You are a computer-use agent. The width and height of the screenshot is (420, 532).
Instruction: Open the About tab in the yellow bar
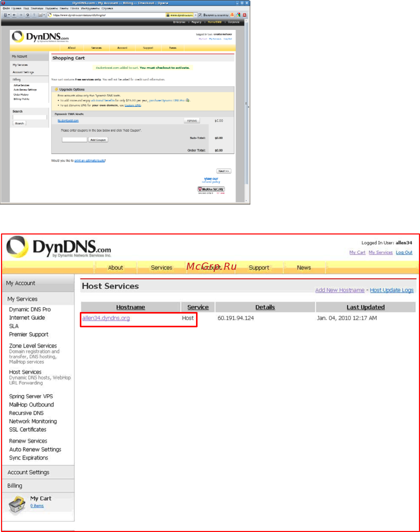(x=115, y=268)
